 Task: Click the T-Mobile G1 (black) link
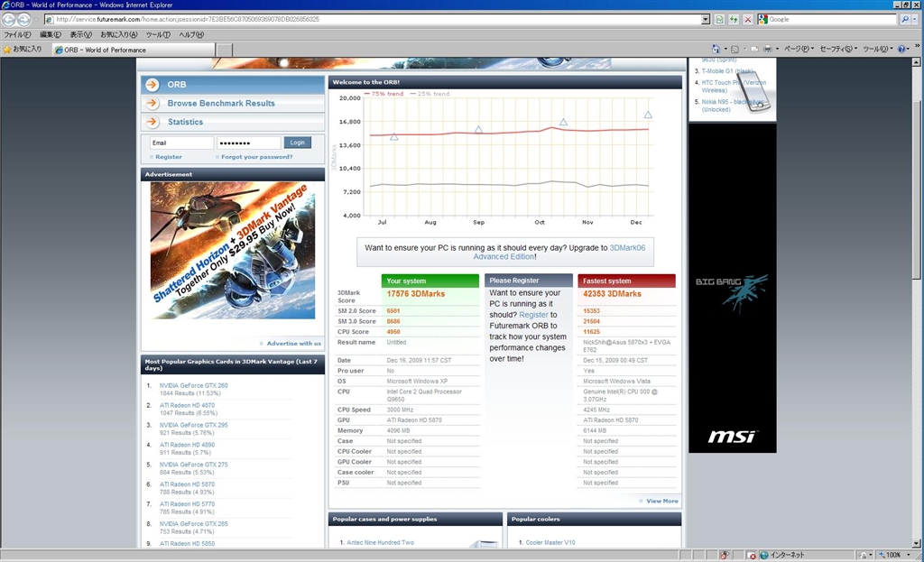point(727,71)
